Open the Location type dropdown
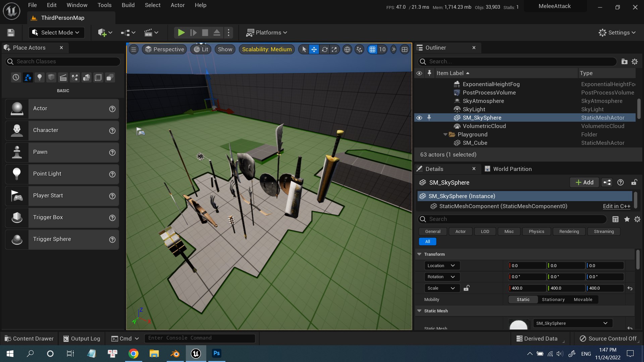The height and width of the screenshot is (362, 644). pyautogui.click(x=441, y=266)
